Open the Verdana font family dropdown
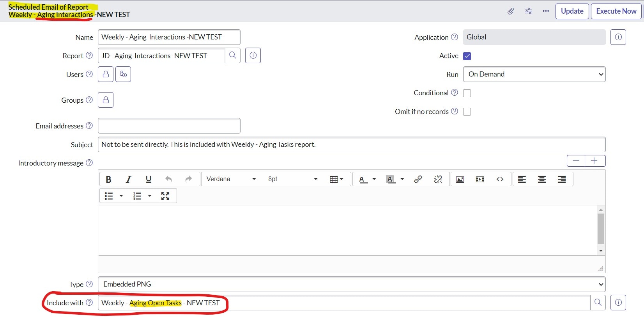The width and height of the screenshot is (644, 317). [231, 179]
